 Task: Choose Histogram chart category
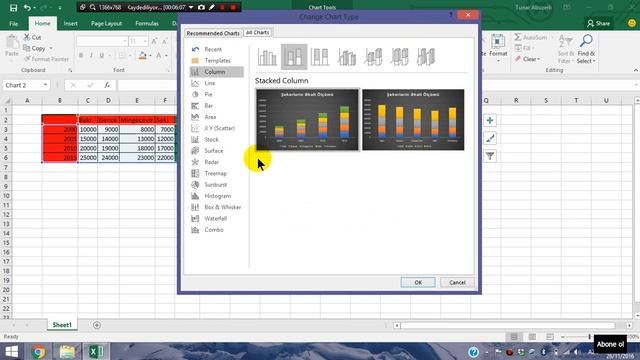[217, 196]
